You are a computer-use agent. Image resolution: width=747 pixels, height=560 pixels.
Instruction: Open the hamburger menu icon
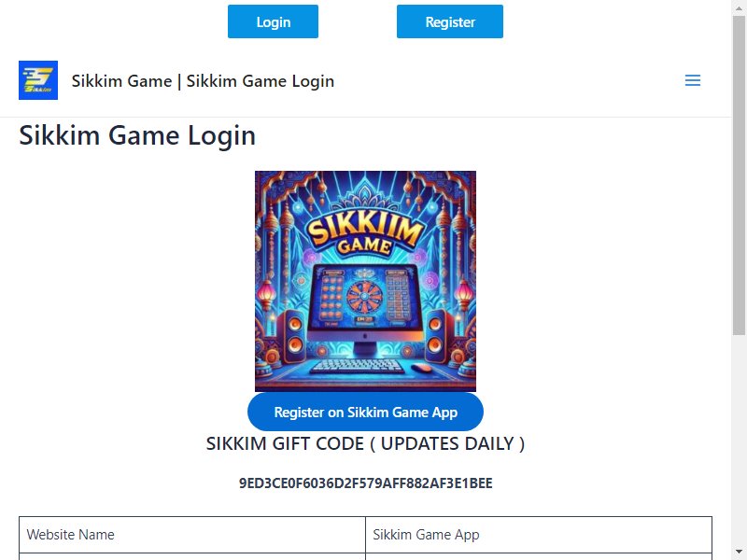pos(693,80)
